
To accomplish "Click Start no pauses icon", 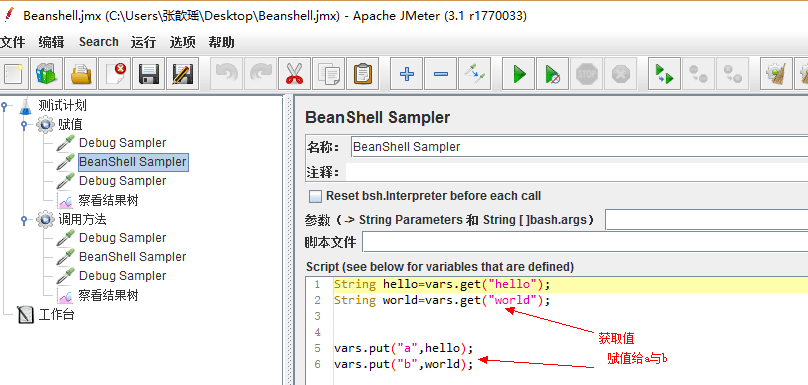I will [x=552, y=74].
